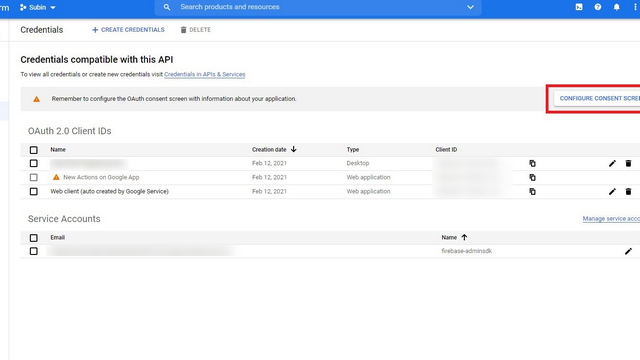Tick select-all checkbox in Service Accounts header
Viewport: 640px width, 360px height.
[x=33, y=238]
